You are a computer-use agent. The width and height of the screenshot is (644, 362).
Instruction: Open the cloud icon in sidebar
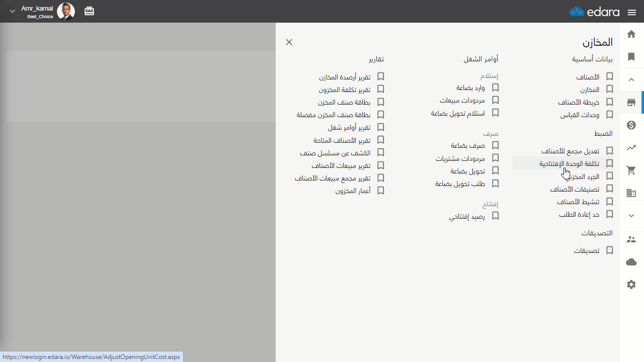[631, 262]
